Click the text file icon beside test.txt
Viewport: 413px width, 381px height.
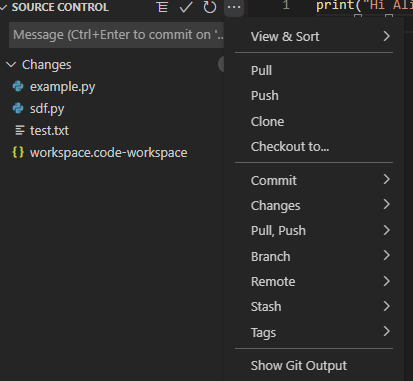pyautogui.click(x=20, y=130)
